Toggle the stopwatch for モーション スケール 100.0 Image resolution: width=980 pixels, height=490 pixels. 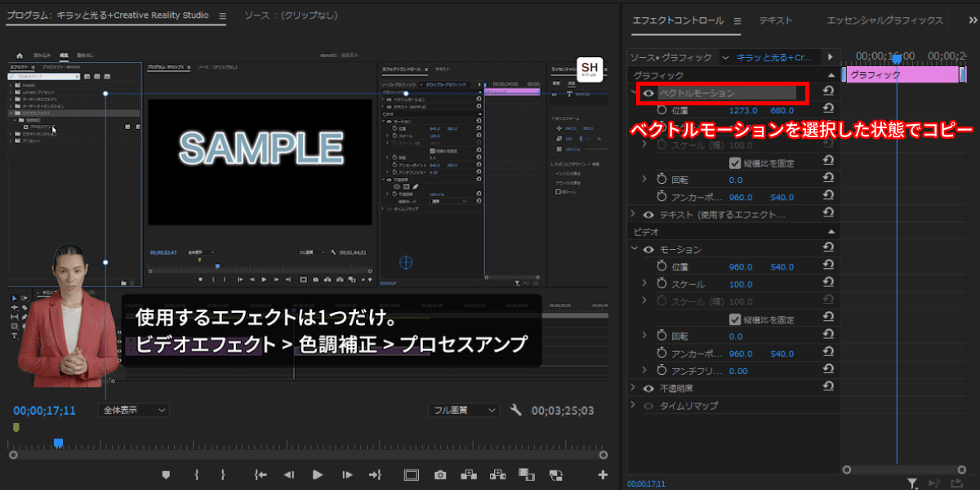tap(662, 284)
